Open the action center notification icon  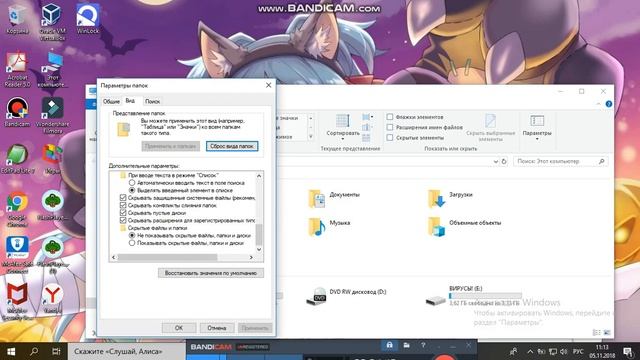[629, 351]
